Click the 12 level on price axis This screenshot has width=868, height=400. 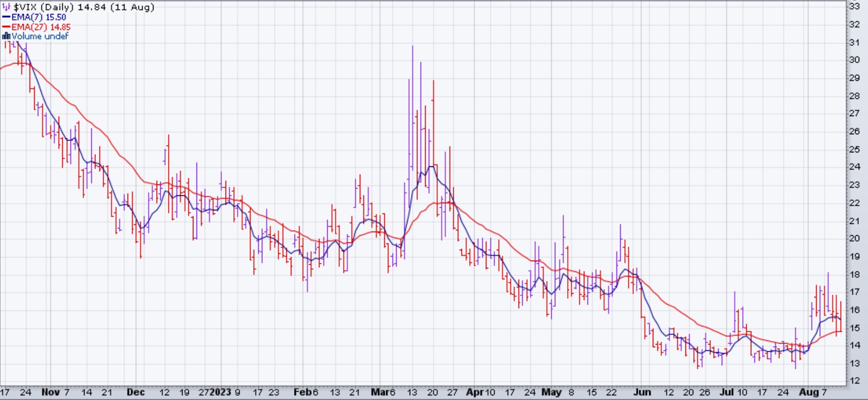[854, 381]
